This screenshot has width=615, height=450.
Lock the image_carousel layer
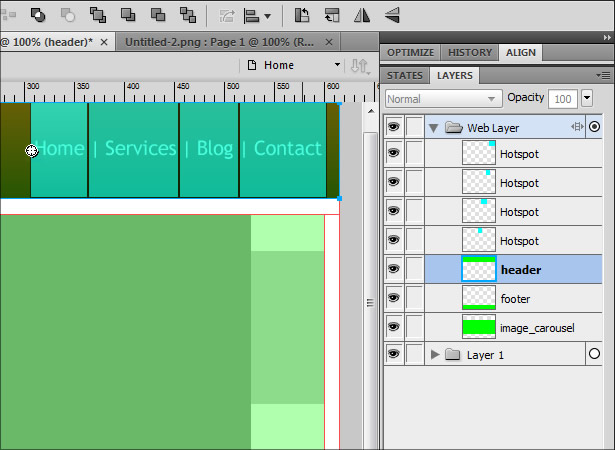click(x=414, y=327)
